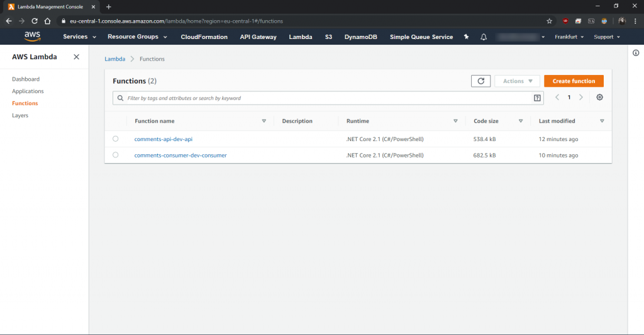
Task: Click the search filter help icon
Action: [537, 98]
